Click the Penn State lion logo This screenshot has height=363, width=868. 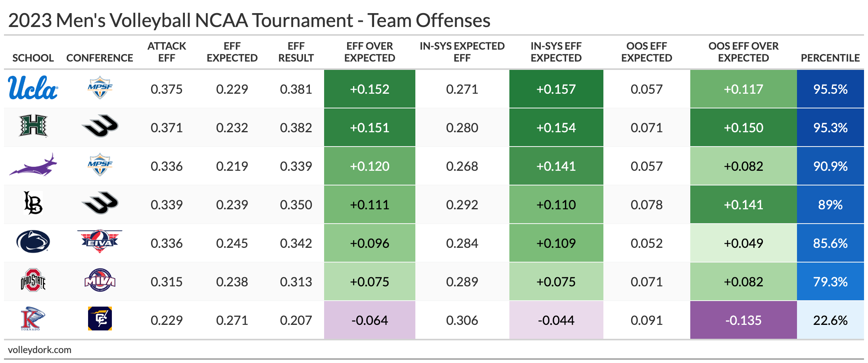click(33, 242)
